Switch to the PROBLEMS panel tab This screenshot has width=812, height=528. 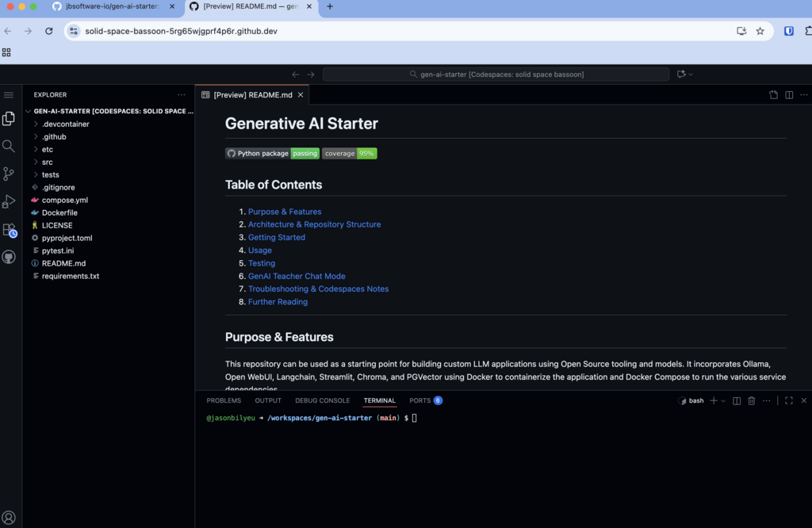[224, 401]
